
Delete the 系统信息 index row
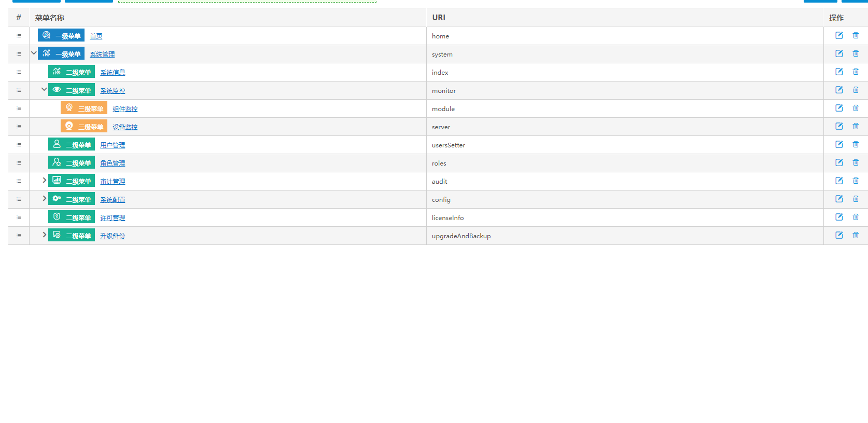pyautogui.click(x=856, y=72)
